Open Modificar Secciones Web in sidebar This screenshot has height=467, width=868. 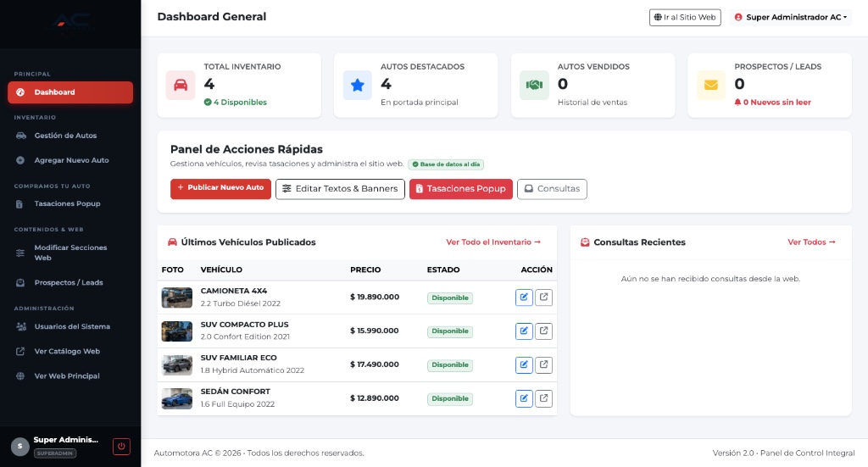[x=70, y=253]
